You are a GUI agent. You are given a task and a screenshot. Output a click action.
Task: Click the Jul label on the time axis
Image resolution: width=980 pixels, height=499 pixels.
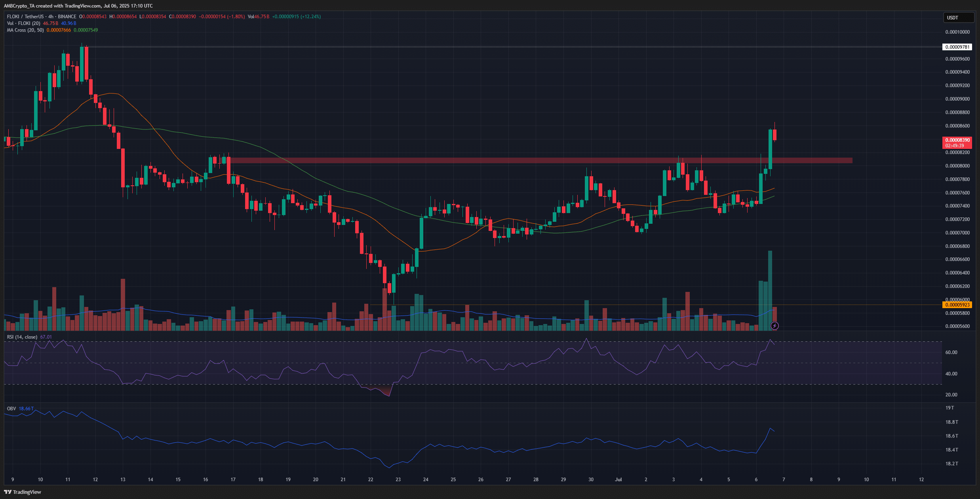(618, 479)
